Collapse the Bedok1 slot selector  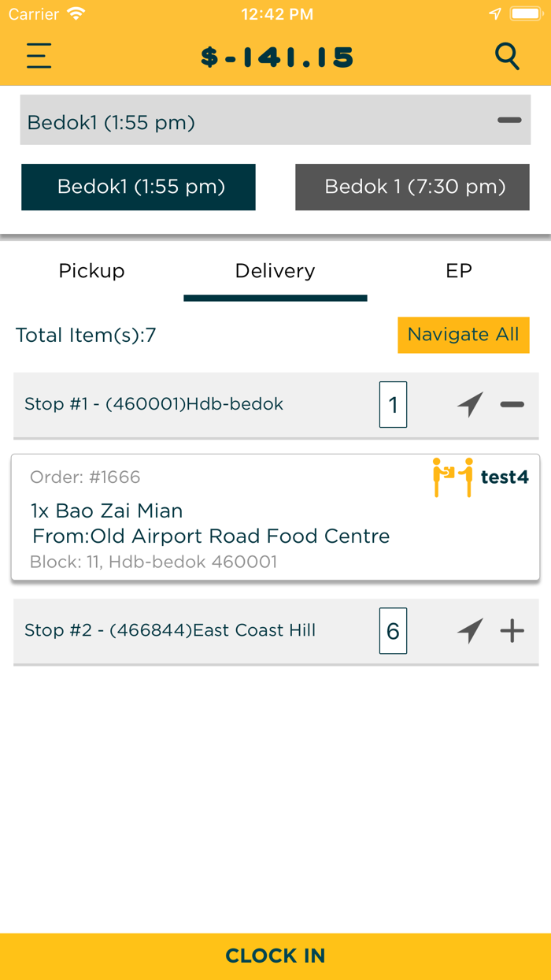[x=509, y=121]
